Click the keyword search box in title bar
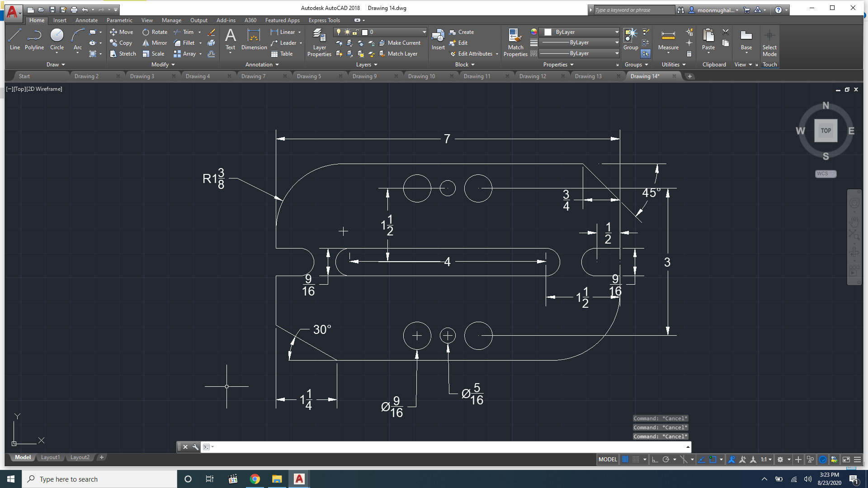This screenshot has width=868, height=488. coord(634,10)
